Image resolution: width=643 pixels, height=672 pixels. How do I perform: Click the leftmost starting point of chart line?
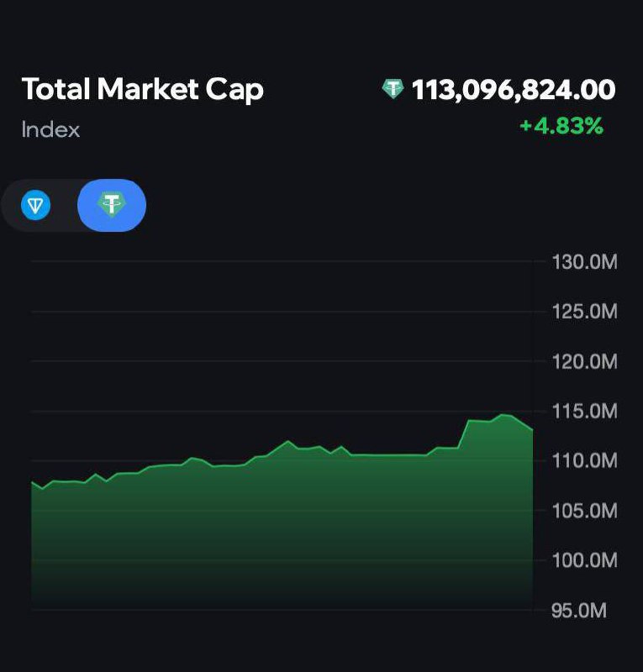click(x=32, y=482)
